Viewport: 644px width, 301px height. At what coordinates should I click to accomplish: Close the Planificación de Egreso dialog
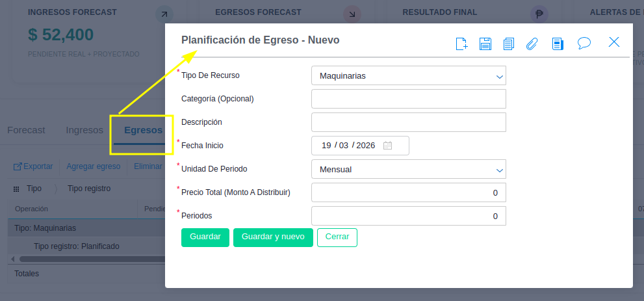(614, 42)
